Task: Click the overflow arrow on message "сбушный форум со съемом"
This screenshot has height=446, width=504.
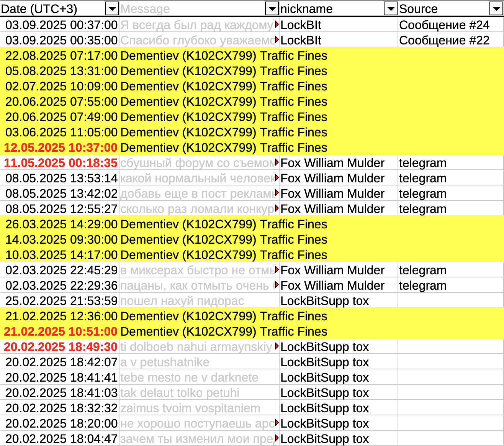Action: [277, 163]
